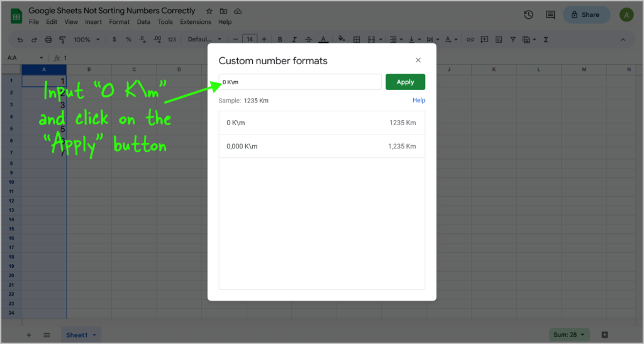Click the Apply button in the dialog
Screen dimensions: 644x344
click(405, 82)
